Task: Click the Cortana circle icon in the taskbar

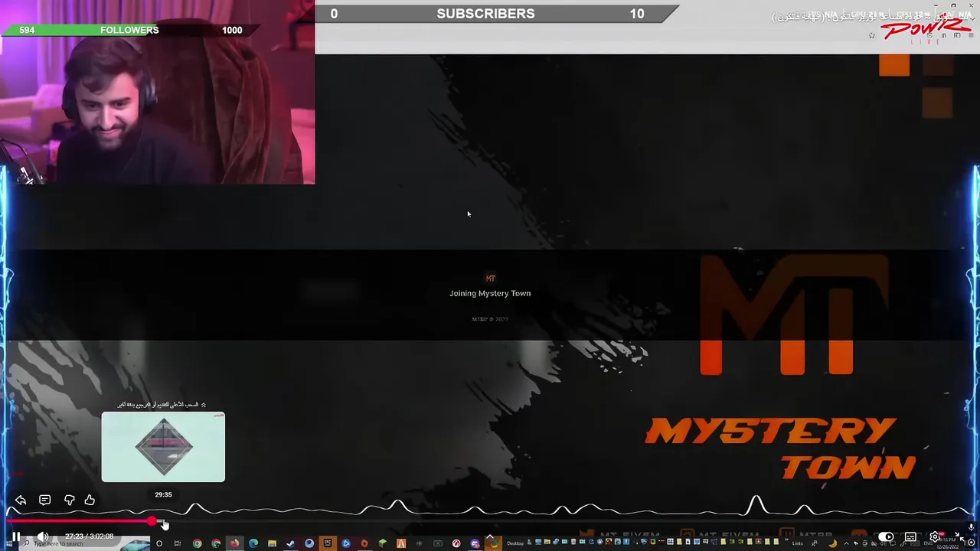Action: point(159,543)
